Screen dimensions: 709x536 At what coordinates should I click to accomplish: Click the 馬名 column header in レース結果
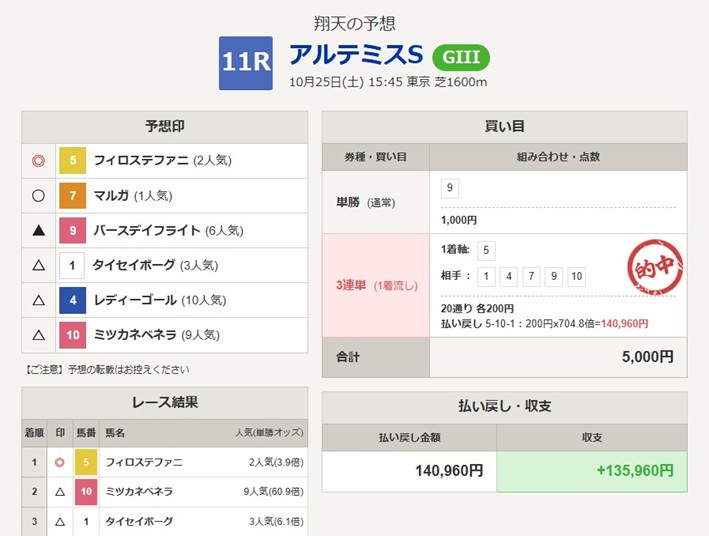pos(114,433)
